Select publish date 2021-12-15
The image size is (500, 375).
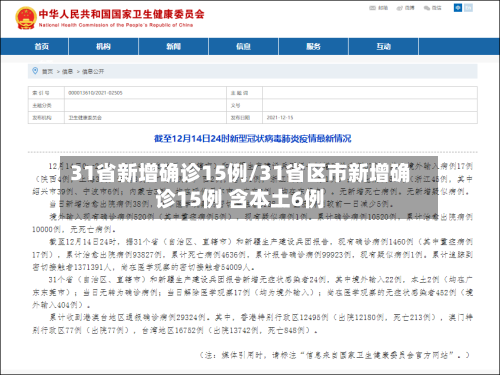(280, 117)
